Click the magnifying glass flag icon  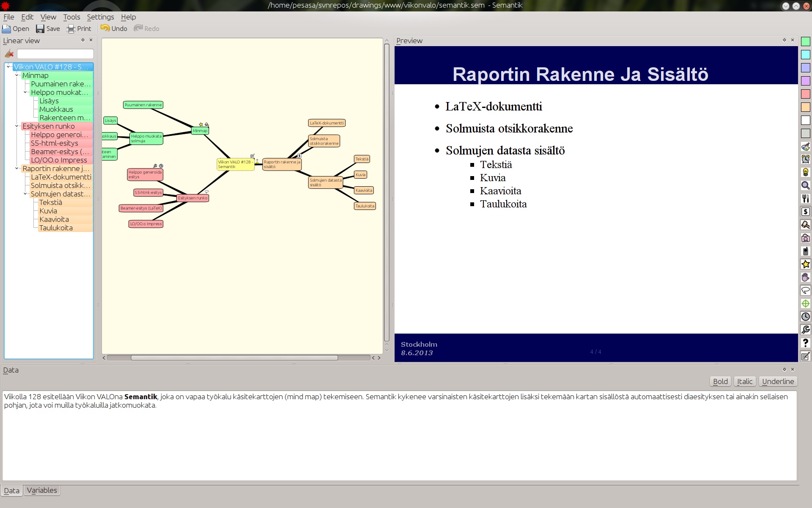point(805,185)
